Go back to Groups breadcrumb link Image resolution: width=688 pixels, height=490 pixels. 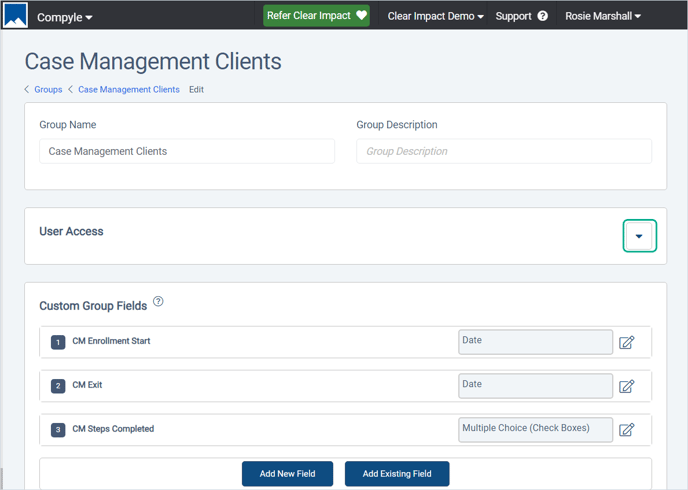coord(48,89)
